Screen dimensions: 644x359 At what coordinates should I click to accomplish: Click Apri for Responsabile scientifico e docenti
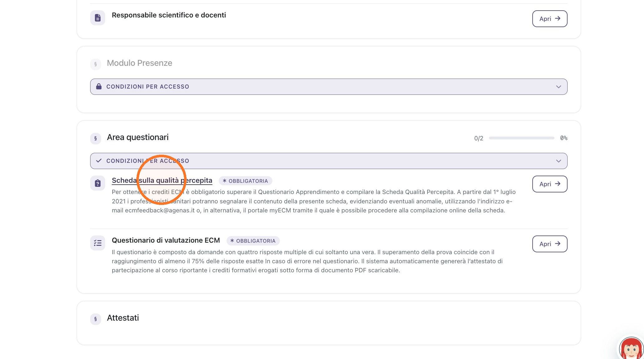coord(550,19)
